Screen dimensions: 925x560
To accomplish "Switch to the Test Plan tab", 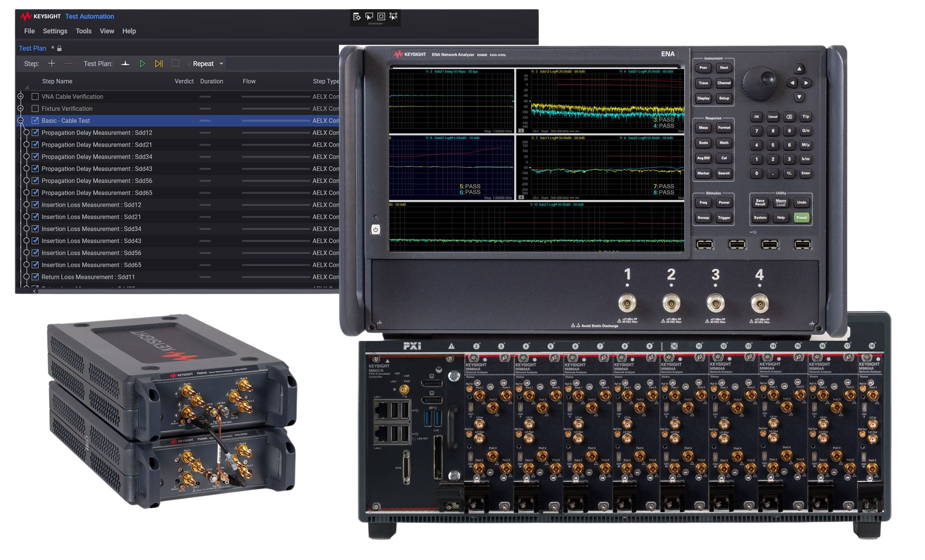I will tap(32, 48).
